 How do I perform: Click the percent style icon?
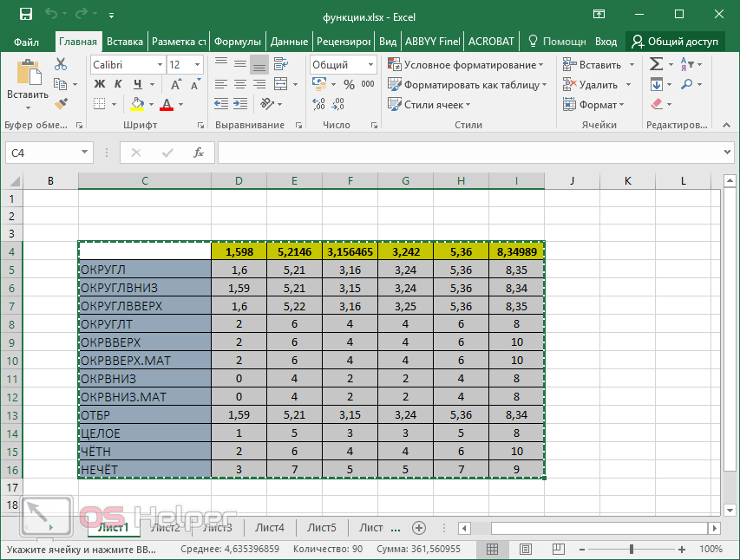coord(349,85)
